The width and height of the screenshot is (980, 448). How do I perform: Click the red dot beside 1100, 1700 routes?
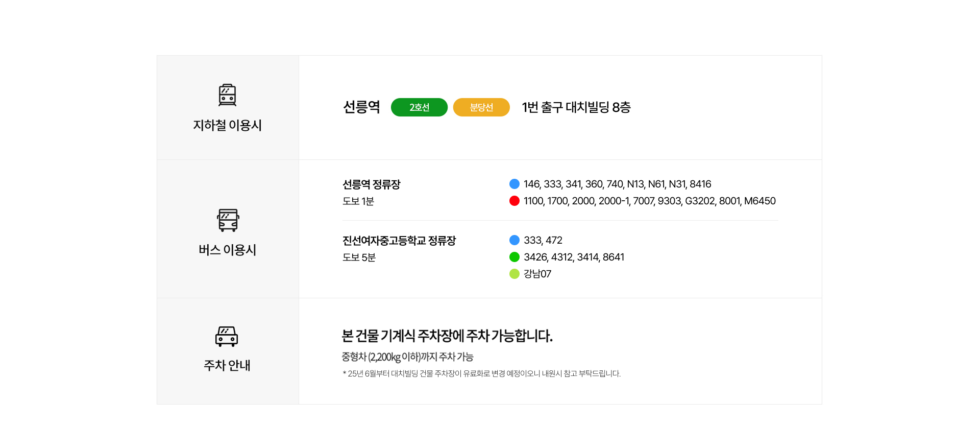(x=514, y=201)
